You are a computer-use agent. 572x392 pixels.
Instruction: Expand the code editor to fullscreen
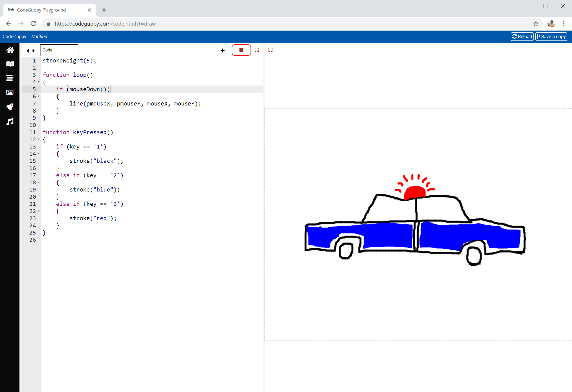(257, 50)
